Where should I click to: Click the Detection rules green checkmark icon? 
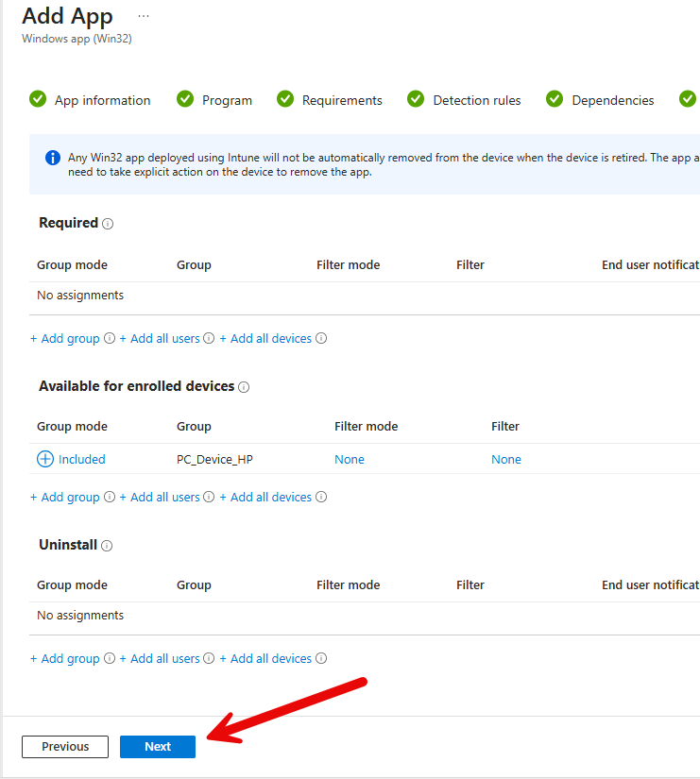[x=416, y=99]
